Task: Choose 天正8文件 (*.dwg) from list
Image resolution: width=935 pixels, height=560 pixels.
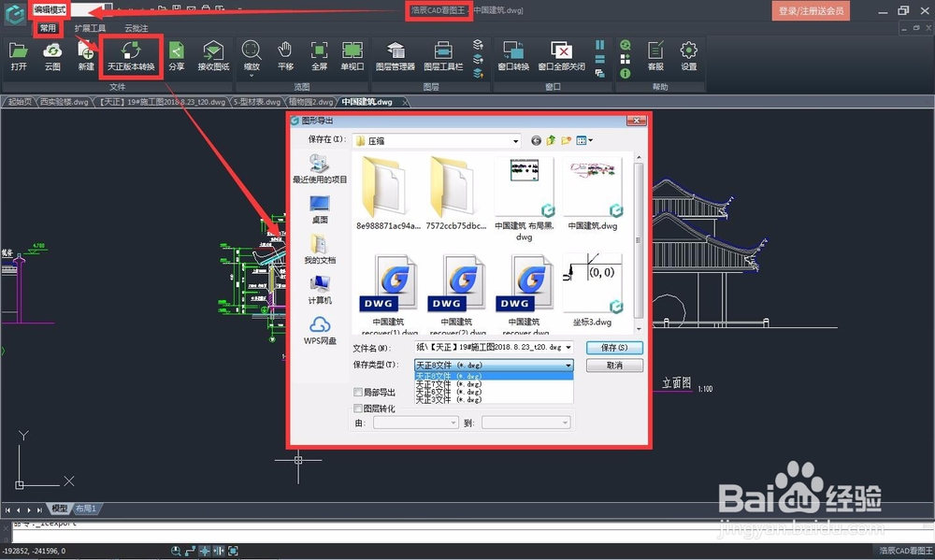Action: (x=494, y=377)
